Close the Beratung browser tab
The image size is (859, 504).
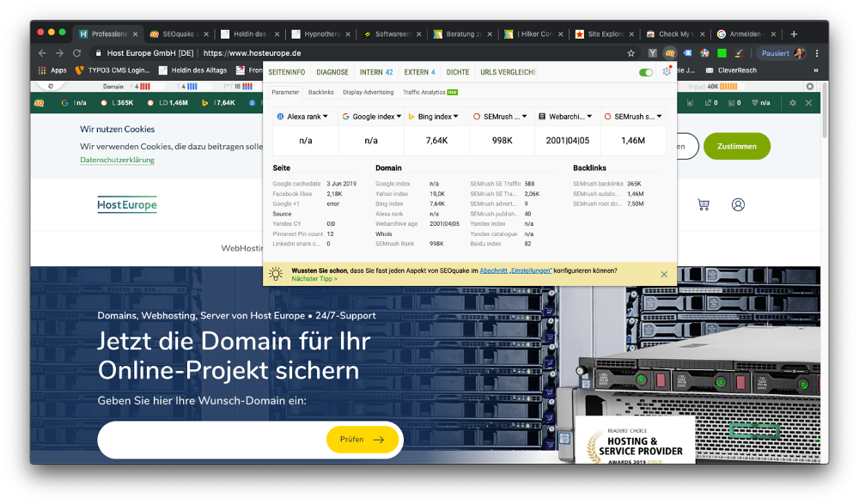click(x=490, y=34)
